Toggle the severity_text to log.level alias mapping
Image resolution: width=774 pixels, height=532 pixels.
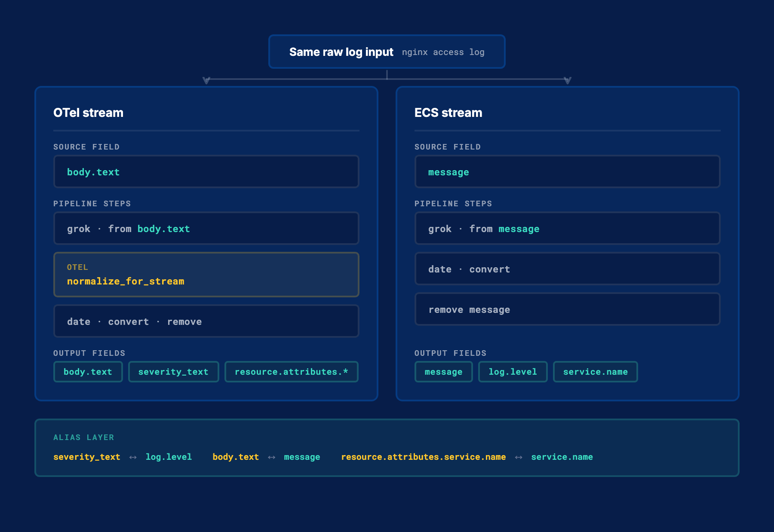coord(122,457)
